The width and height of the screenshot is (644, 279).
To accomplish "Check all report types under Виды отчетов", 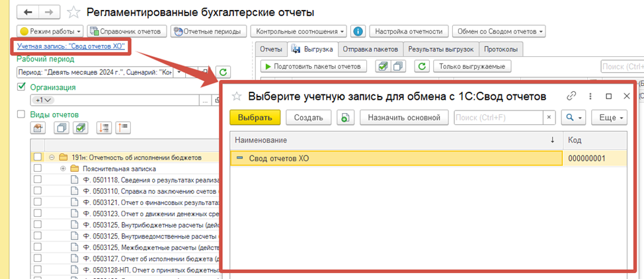I will coord(81,128).
